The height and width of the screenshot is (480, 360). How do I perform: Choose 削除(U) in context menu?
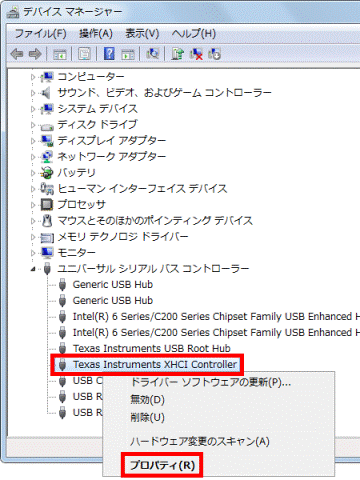click(147, 417)
